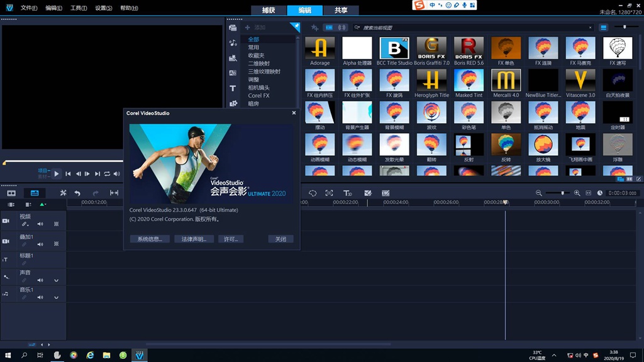
Task: Open the Track Motion tool
Action: (x=329, y=193)
